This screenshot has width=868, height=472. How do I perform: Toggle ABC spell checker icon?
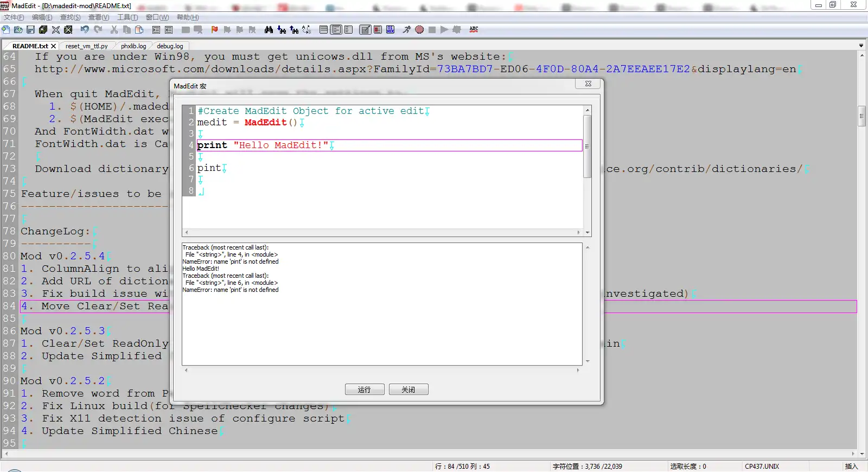point(474,30)
